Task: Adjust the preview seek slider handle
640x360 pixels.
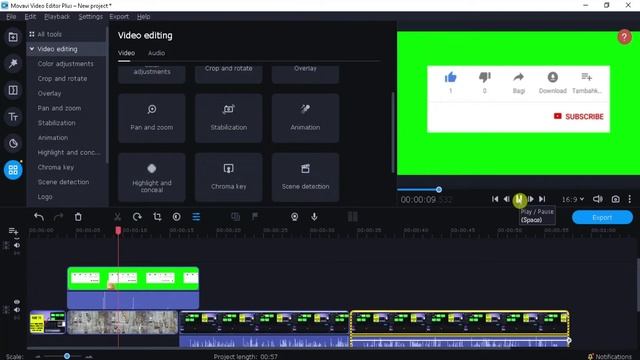Action: tap(439, 189)
